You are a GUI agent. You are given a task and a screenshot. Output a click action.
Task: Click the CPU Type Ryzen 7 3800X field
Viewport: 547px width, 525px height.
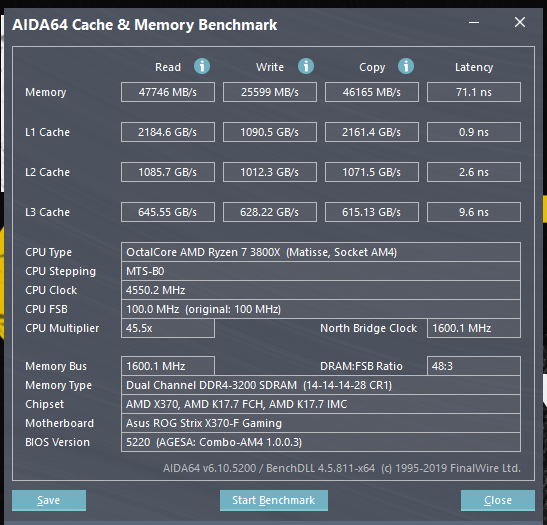point(321,252)
